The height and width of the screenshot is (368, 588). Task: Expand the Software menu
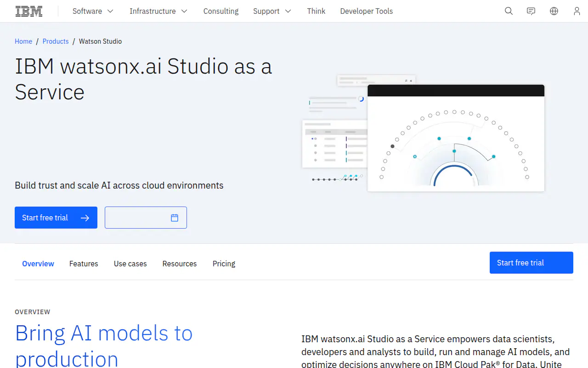pyautogui.click(x=93, y=11)
